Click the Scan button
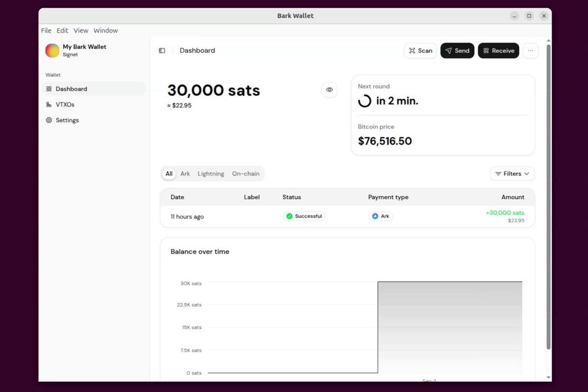This screenshot has width=588, height=392. click(420, 50)
